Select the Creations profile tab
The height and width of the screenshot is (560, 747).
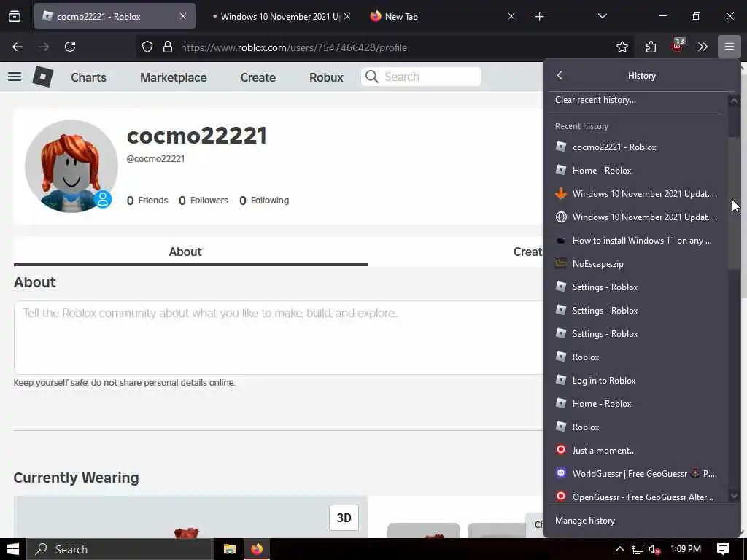[x=527, y=252]
